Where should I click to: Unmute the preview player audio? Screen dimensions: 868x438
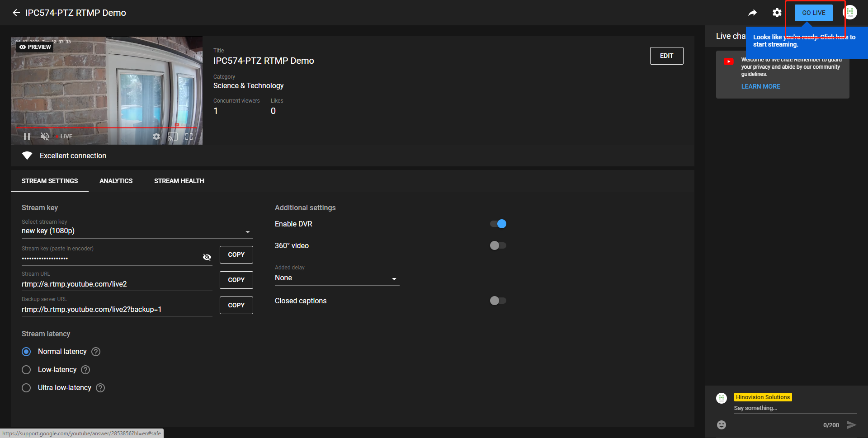click(44, 137)
